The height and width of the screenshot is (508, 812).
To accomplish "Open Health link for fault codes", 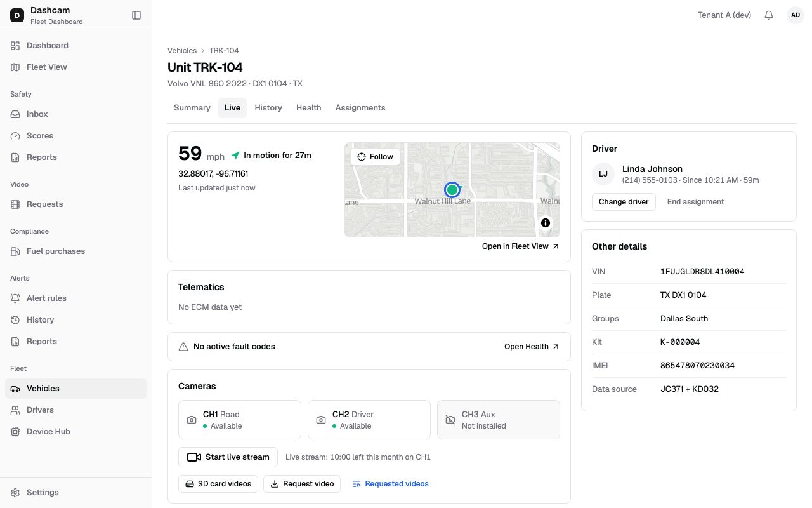I will point(532,347).
